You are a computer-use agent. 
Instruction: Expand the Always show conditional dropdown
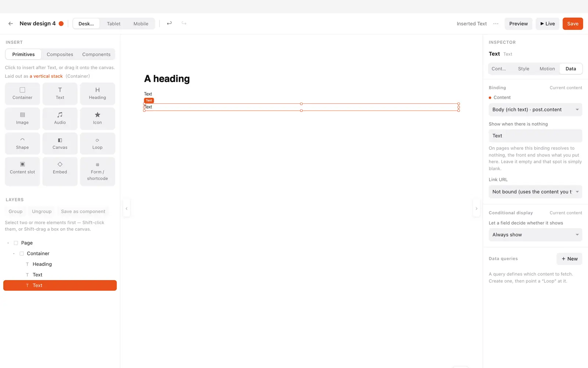535,235
